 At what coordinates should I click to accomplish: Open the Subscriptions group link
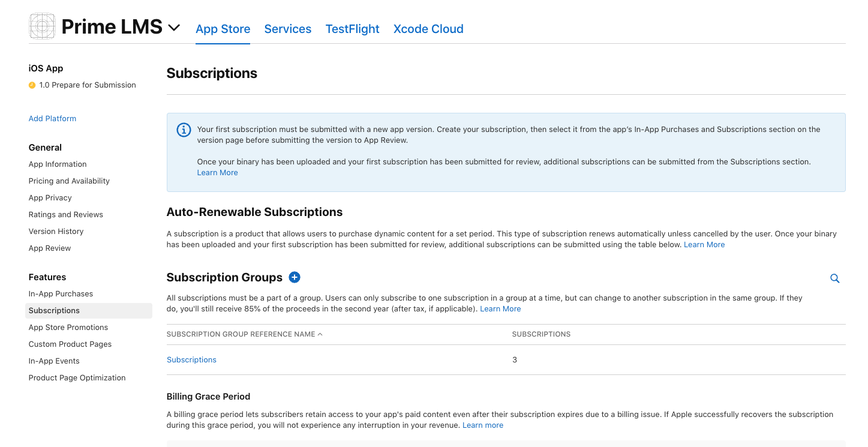coord(191,360)
